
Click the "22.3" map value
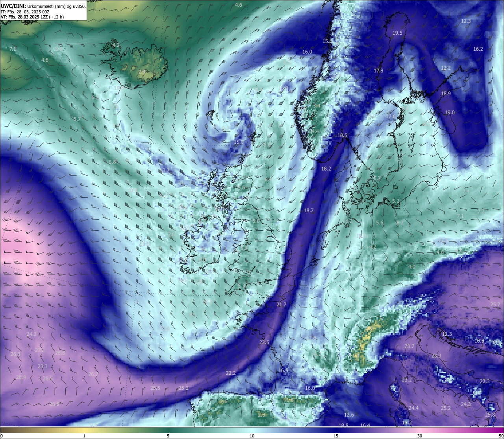click(x=485, y=381)
